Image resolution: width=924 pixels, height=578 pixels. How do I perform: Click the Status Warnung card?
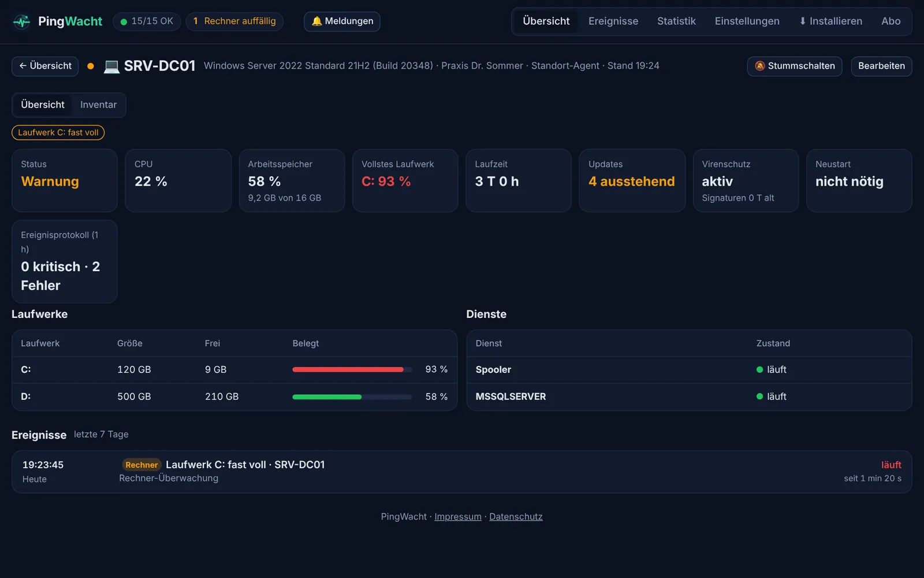point(65,181)
